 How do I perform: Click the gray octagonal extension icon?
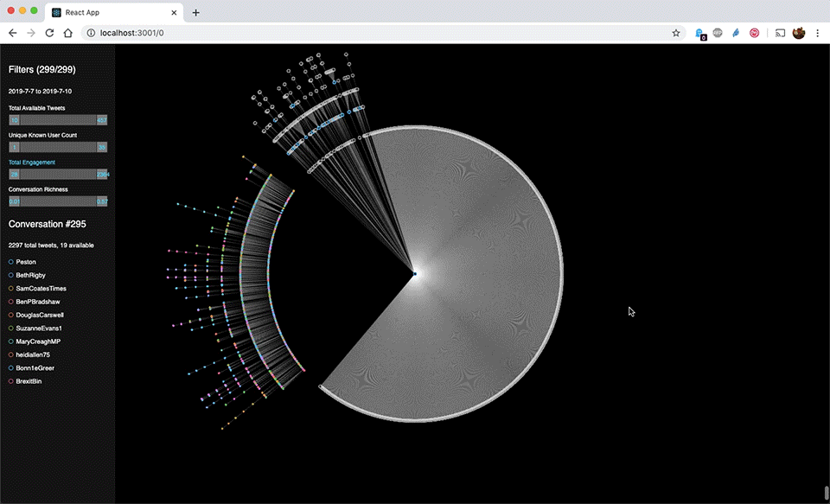pos(718,32)
